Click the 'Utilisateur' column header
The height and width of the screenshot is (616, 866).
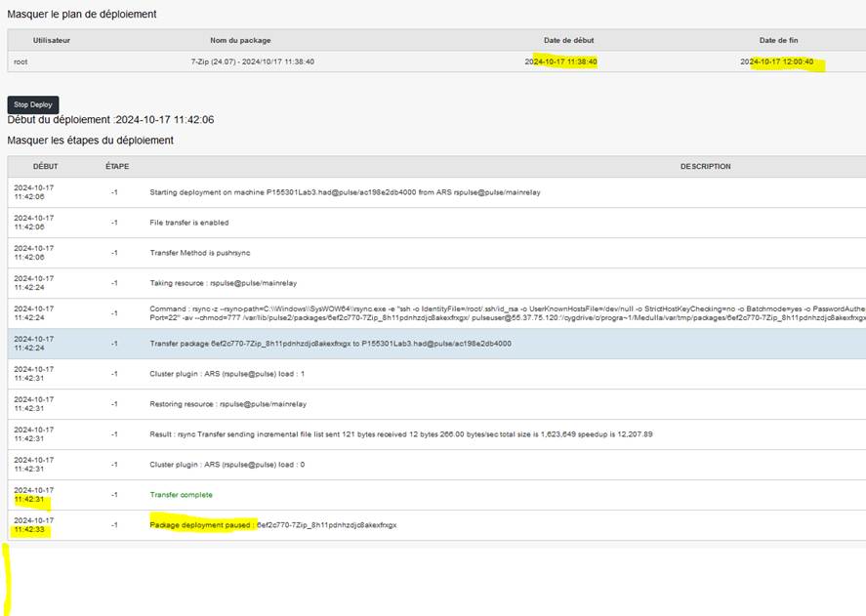click(50, 40)
